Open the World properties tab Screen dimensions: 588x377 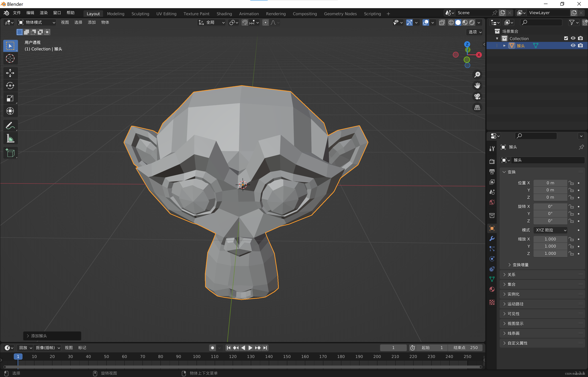point(492,202)
